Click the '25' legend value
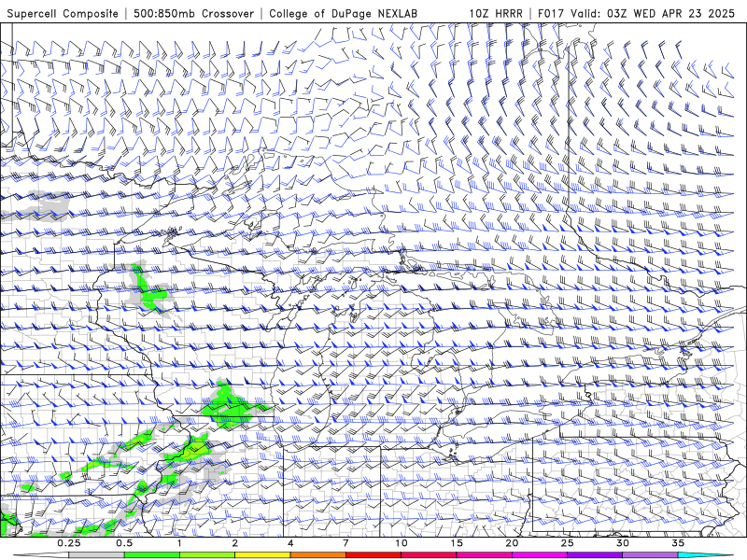 click(x=567, y=543)
